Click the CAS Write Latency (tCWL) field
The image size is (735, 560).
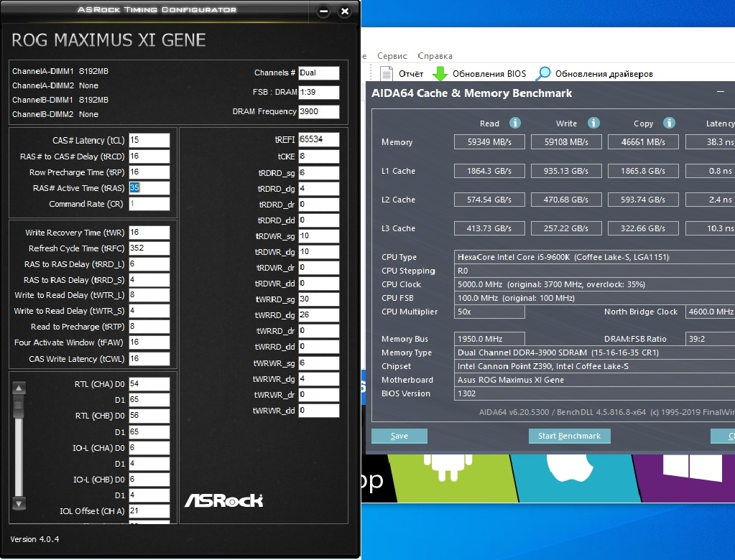(149, 359)
